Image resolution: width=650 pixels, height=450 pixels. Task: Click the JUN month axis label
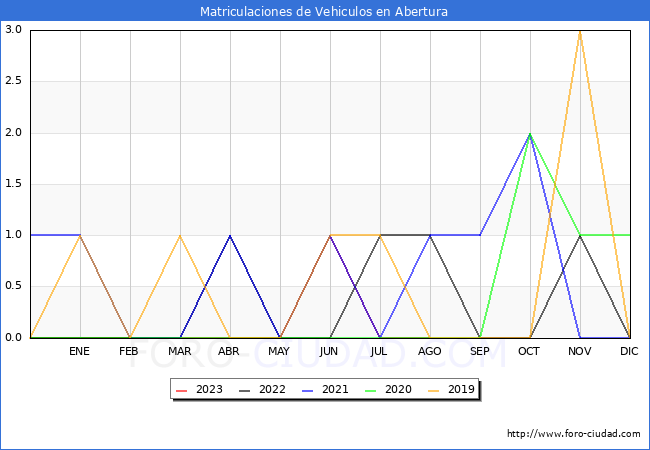click(x=329, y=351)
